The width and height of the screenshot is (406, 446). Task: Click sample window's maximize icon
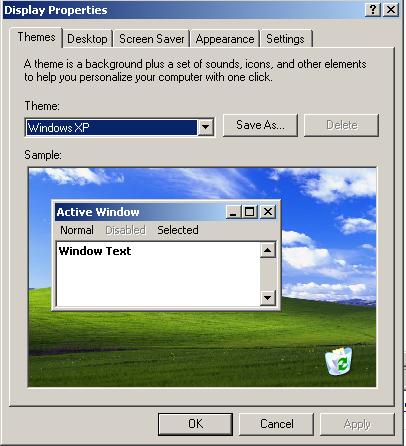coord(249,212)
